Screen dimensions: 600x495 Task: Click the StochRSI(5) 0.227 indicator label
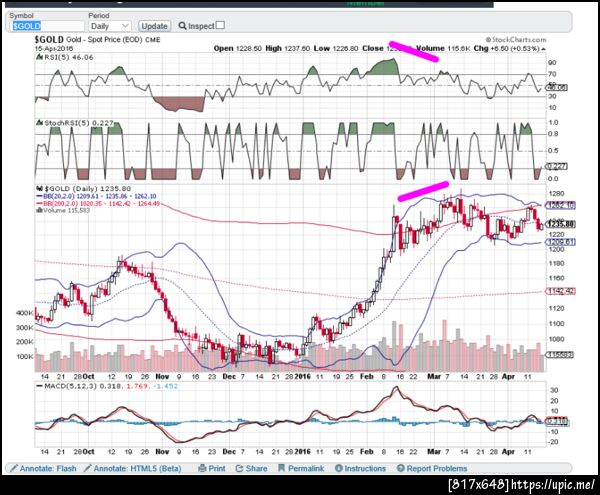[79, 123]
